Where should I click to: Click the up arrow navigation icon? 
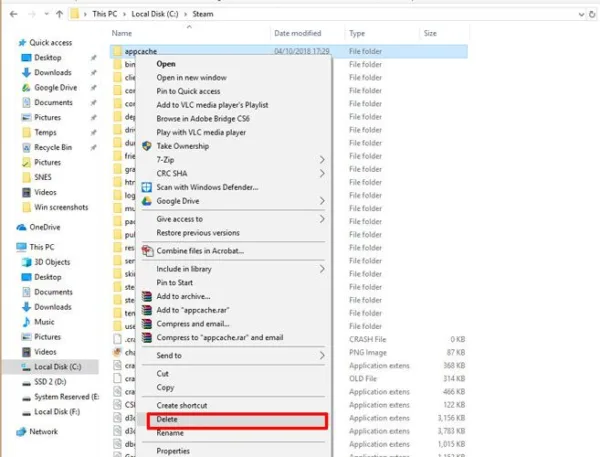tap(59, 14)
